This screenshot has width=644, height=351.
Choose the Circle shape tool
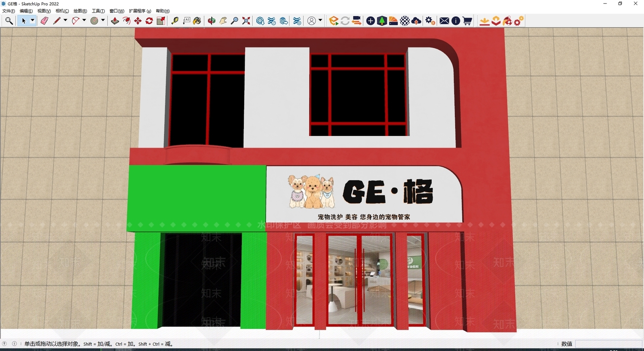(x=94, y=21)
